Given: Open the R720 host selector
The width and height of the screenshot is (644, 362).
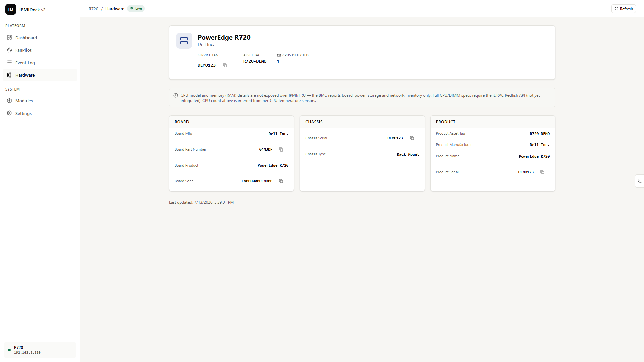Looking at the screenshot, I should click(40, 350).
